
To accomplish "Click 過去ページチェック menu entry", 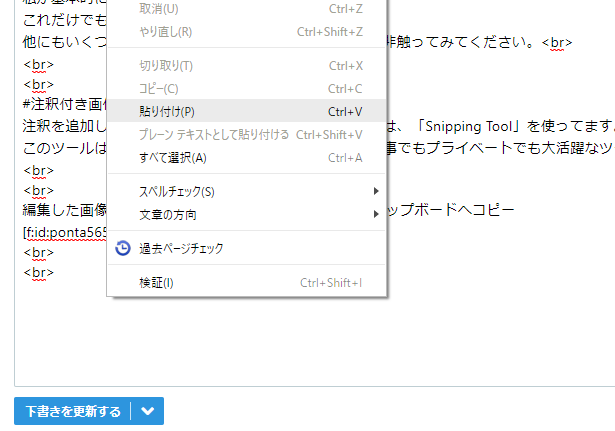I will click(x=247, y=248).
